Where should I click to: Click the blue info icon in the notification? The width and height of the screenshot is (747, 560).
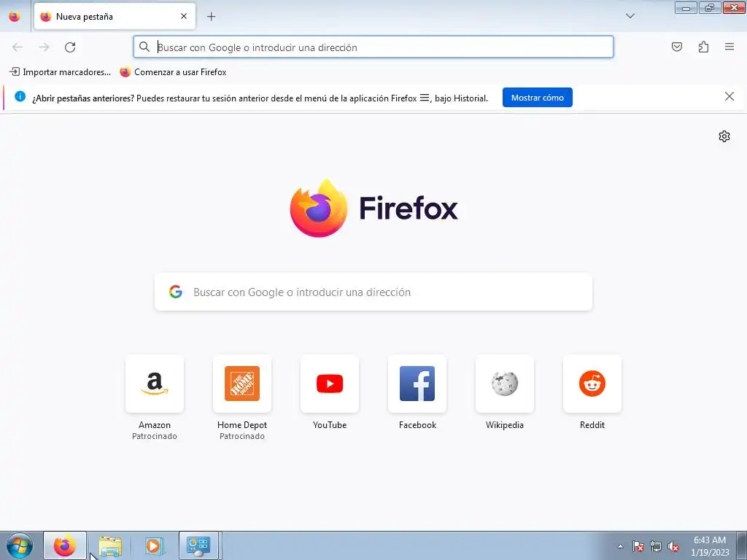[20, 97]
